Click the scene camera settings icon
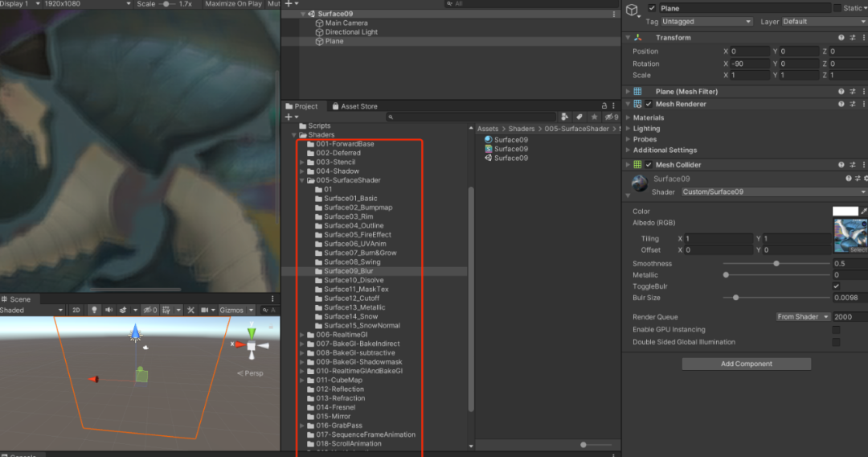The image size is (868, 457). (205, 311)
